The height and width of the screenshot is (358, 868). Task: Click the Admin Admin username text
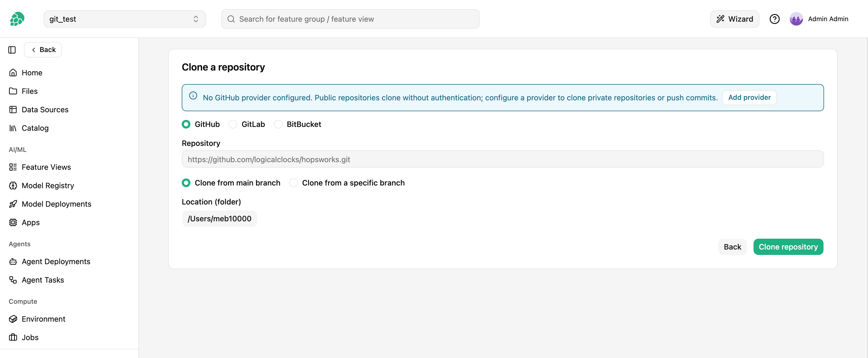[x=828, y=19]
